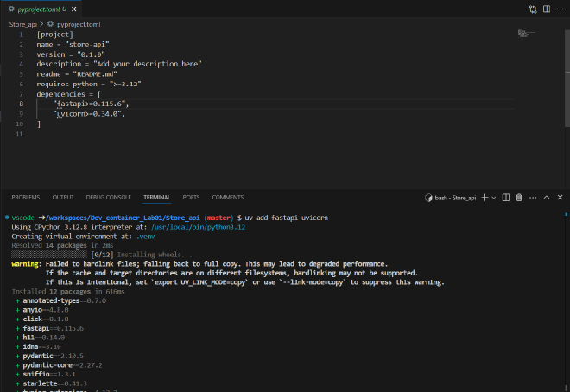Split the editor right

pyautogui.click(x=547, y=9)
